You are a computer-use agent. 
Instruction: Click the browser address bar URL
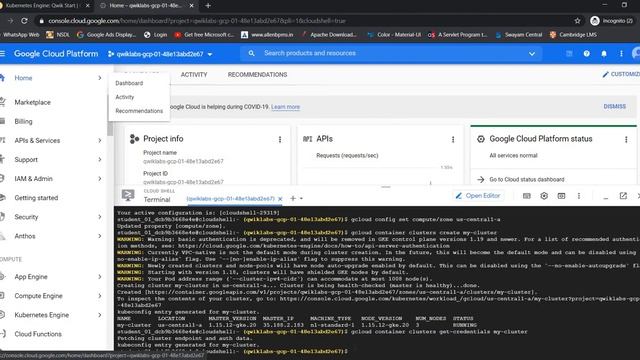(x=196, y=21)
